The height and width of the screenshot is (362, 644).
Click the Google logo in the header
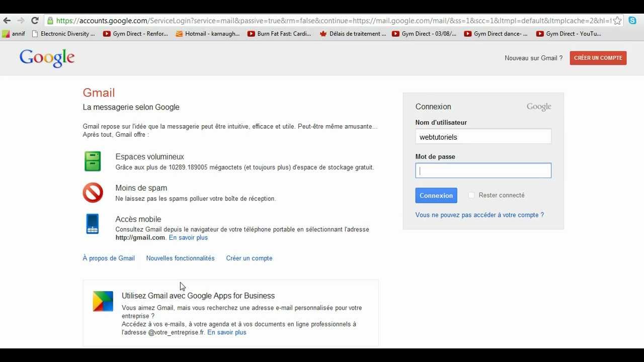coord(47,58)
